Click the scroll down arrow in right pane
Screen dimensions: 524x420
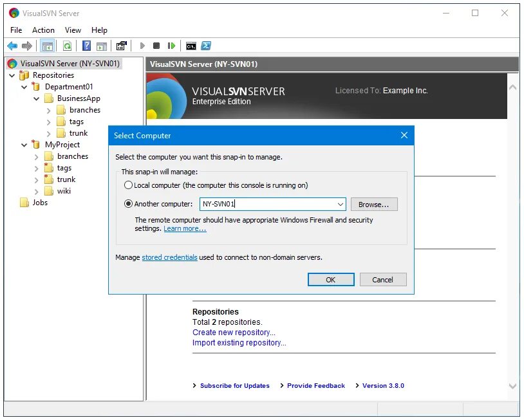tap(512, 387)
